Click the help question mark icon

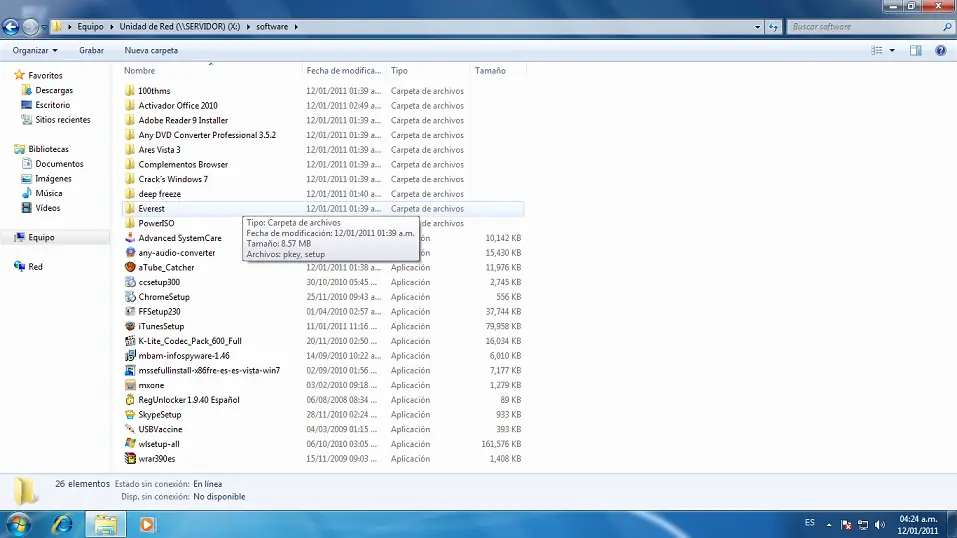[940, 50]
